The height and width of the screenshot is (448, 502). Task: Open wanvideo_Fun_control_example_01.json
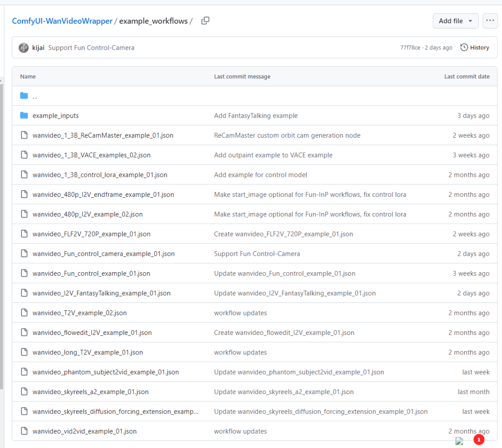91,274
